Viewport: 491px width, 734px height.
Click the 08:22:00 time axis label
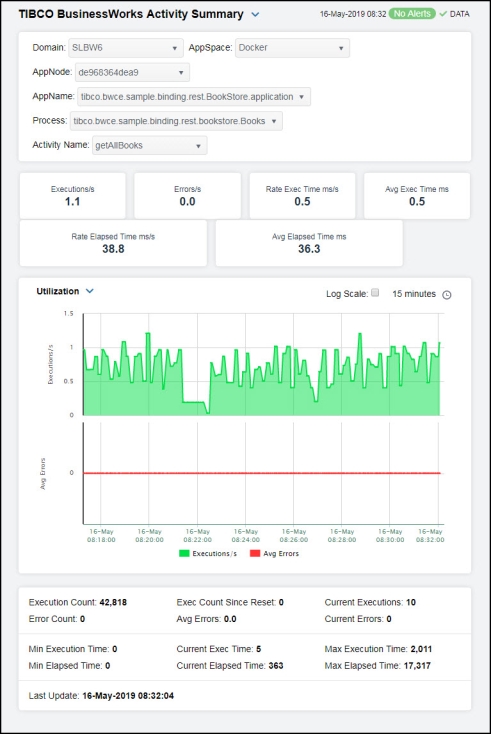[x=198, y=536]
